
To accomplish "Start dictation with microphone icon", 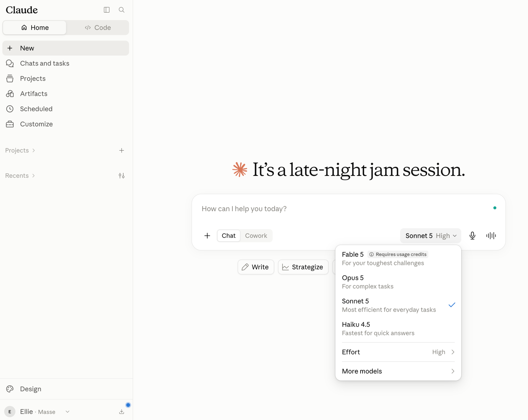I will pyautogui.click(x=472, y=236).
